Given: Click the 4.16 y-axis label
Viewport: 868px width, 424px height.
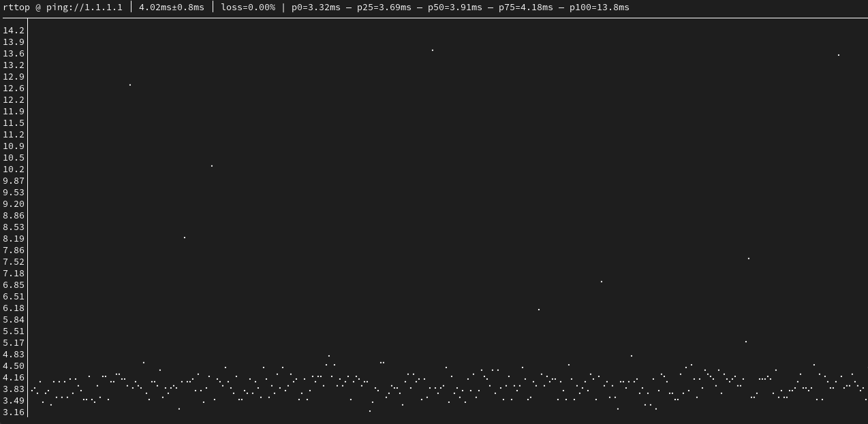Looking at the screenshot, I should pyautogui.click(x=14, y=378).
